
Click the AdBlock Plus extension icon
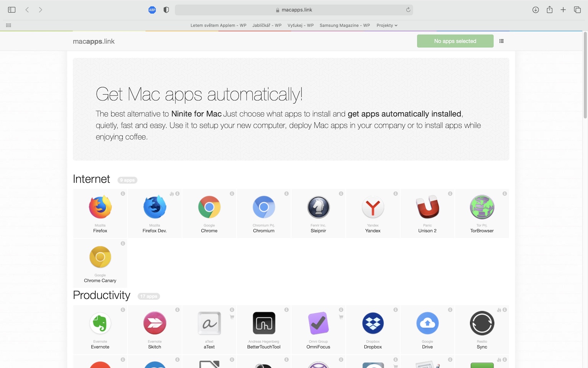tap(152, 10)
